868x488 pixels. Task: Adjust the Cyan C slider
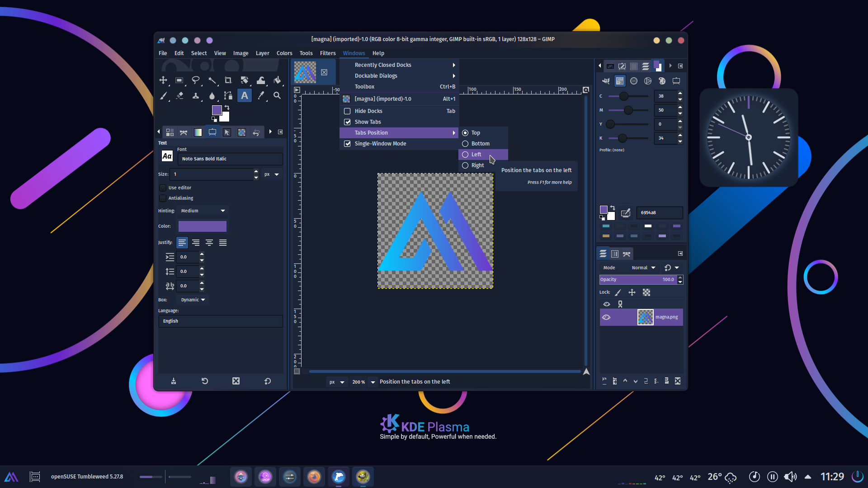click(x=628, y=96)
